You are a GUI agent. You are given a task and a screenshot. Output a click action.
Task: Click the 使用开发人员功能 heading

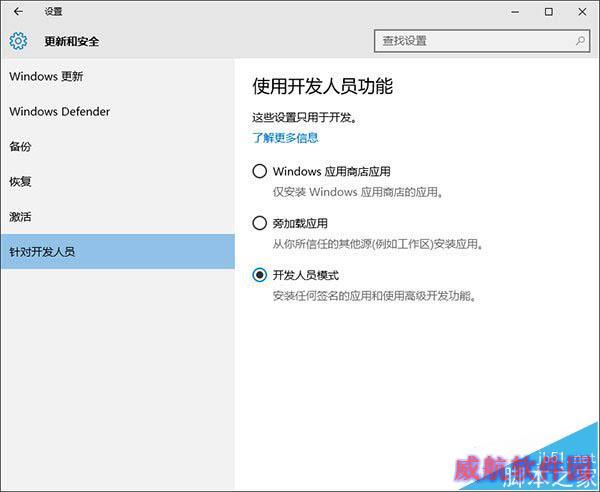[323, 86]
